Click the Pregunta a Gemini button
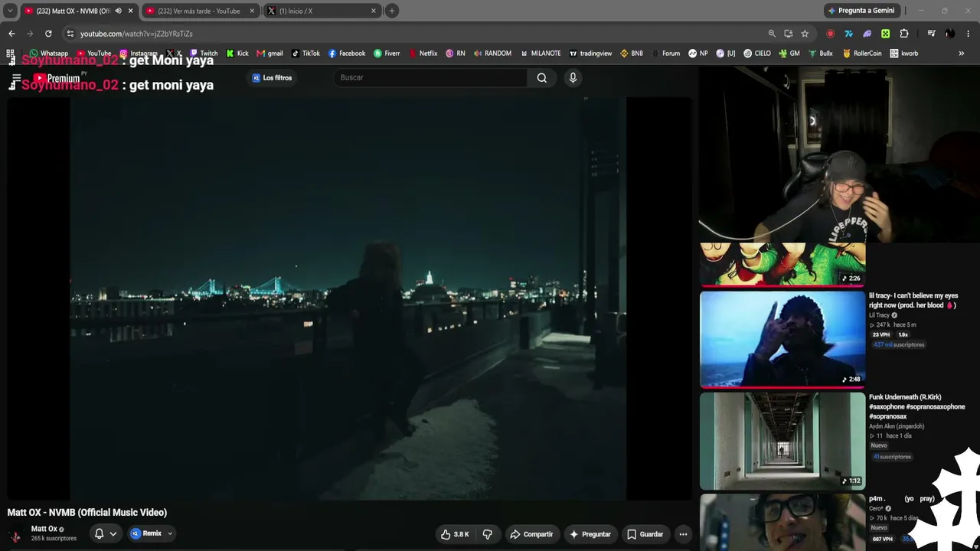This screenshot has width=980, height=551. (861, 11)
